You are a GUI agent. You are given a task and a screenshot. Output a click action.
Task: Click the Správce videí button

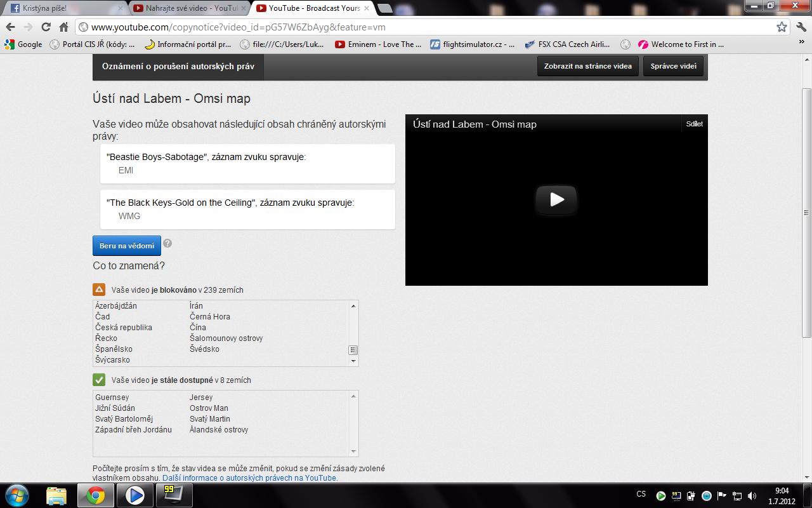(673, 66)
